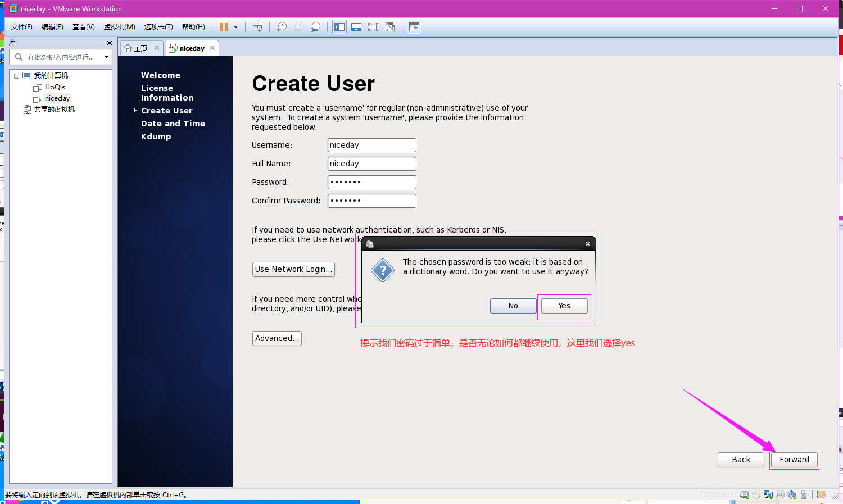Close the 主页 tab
Viewport: 843px width, 504px height.
click(157, 48)
